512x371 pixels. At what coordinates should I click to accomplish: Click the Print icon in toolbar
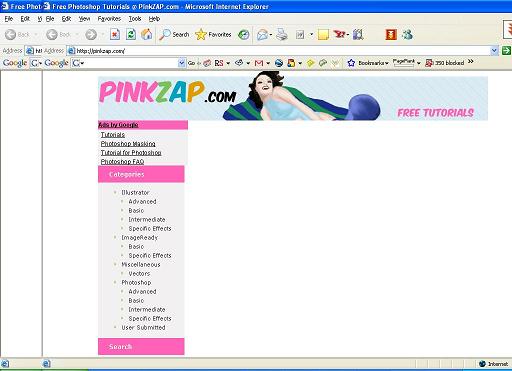(x=282, y=34)
